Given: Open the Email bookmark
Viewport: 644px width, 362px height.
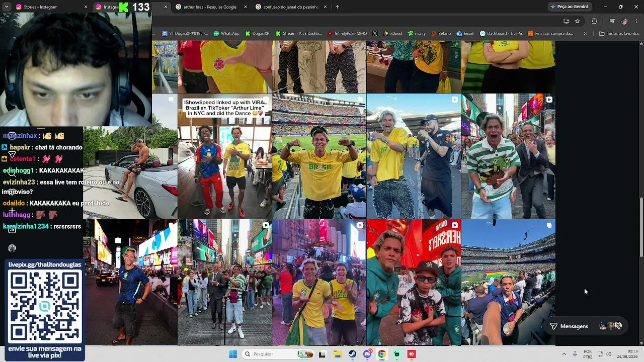Looking at the screenshot, I should pyautogui.click(x=465, y=34).
